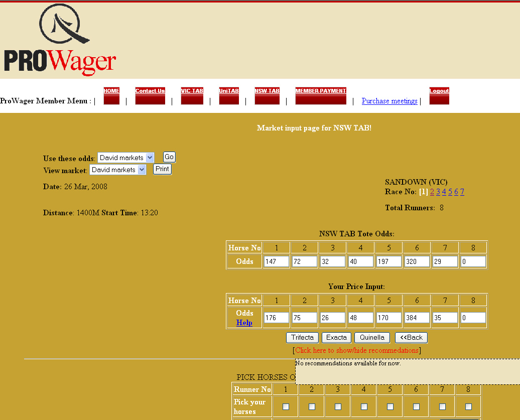Click Your Price Input field for horse 7
This screenshot has height=420, width=520.
[x=445, y=318]
